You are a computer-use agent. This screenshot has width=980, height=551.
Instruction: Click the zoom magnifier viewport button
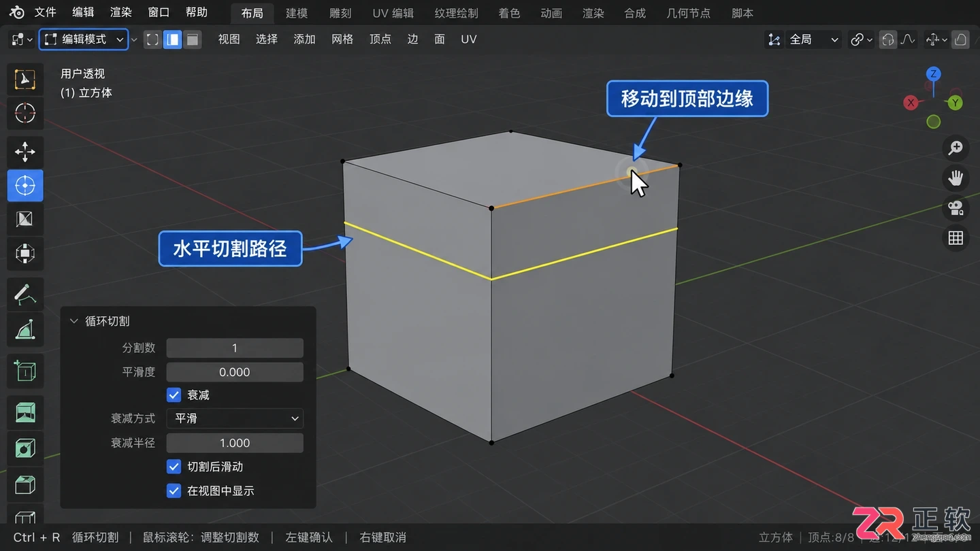(x=955, y=148)
